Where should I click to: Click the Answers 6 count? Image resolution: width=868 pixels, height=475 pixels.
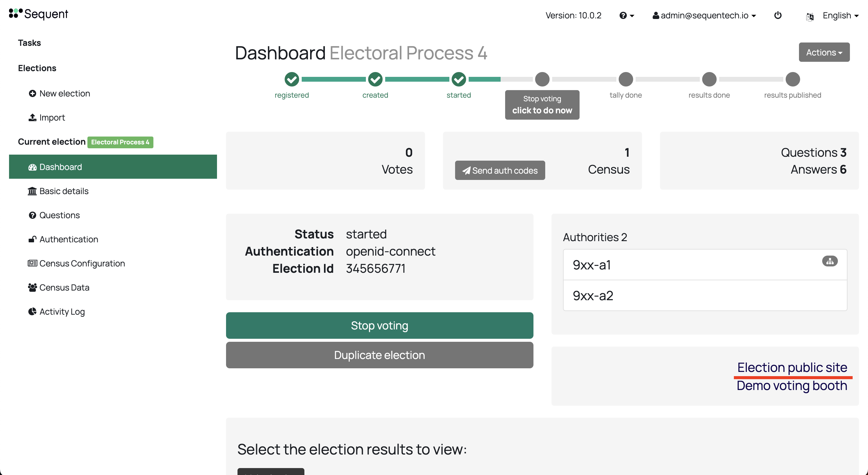[818, 169]
